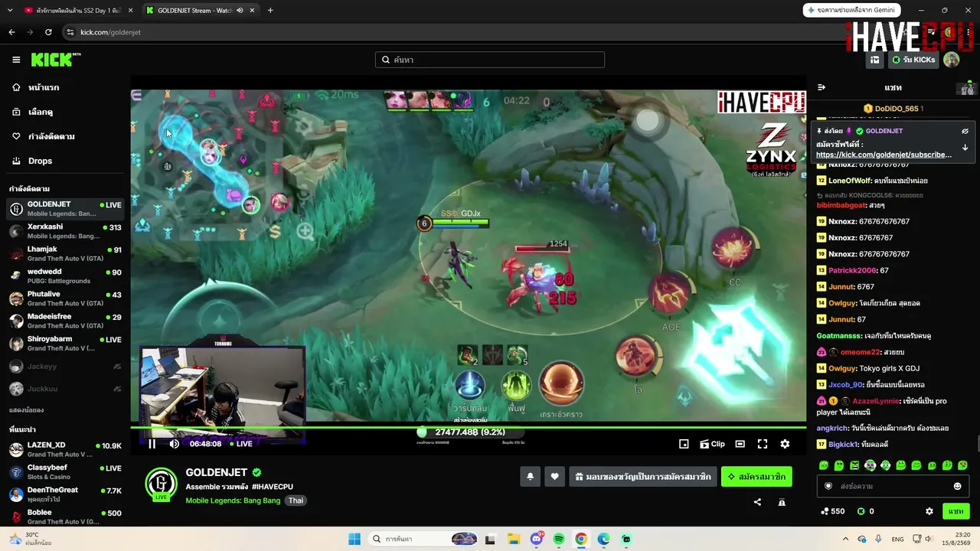Screen dimensions: 980x551
Task: Open LAZEN_XD recommended channel
Action: tap(65, 449)
